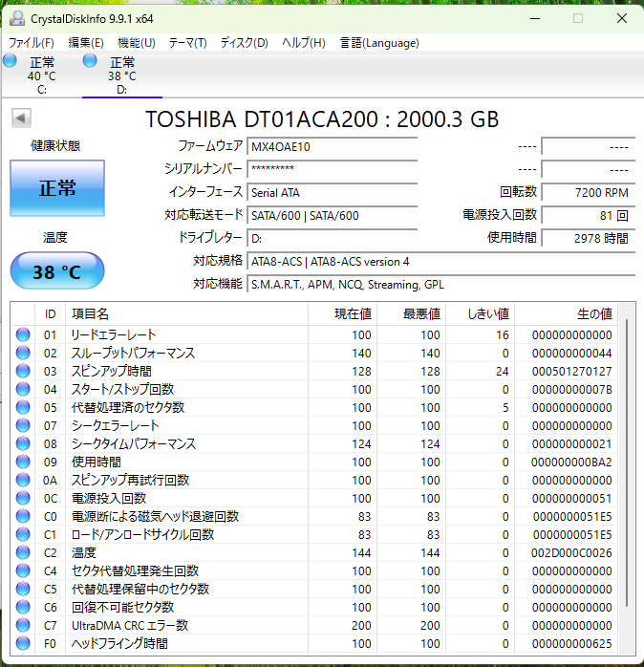Click status orb of row C4 セクタ代替処理発生回数

click(23, 570)
